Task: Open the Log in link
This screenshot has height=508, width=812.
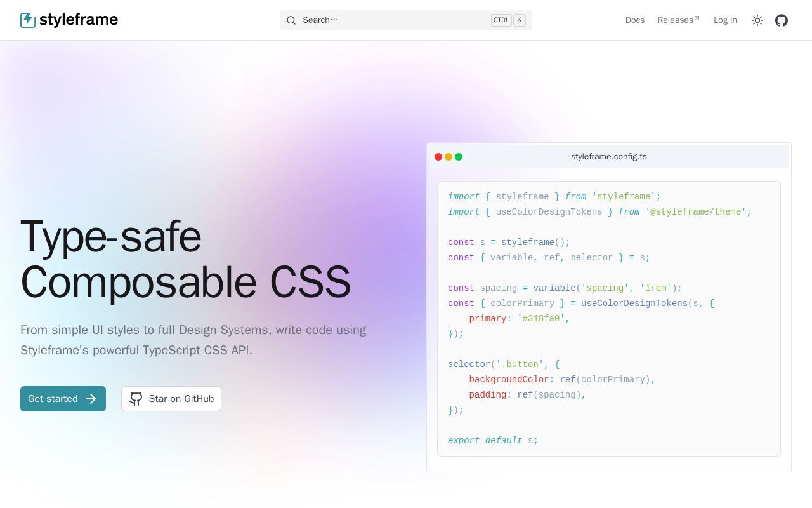Action: (x=725, y=20)
